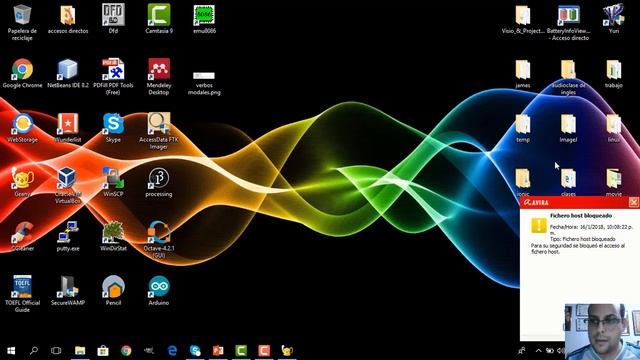The height and width of the screenshot is (360, 640).
Task: Launch CCleaner from the desktop
Action: point(22,236)
